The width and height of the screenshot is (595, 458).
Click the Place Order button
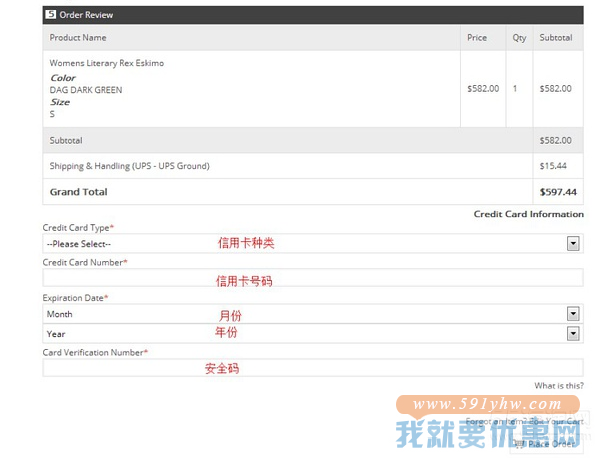click(x=546, y=444)
